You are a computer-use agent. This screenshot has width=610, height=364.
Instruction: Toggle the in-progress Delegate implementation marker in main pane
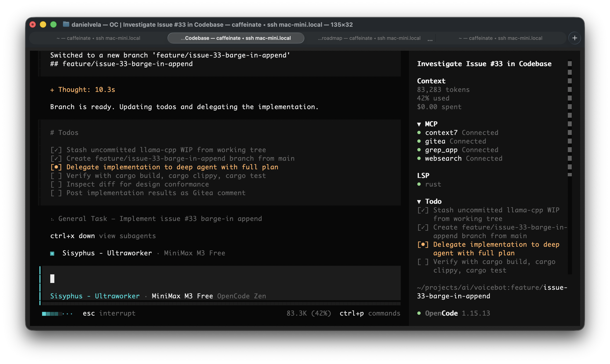pyautogui.click(x=56, y=167)
